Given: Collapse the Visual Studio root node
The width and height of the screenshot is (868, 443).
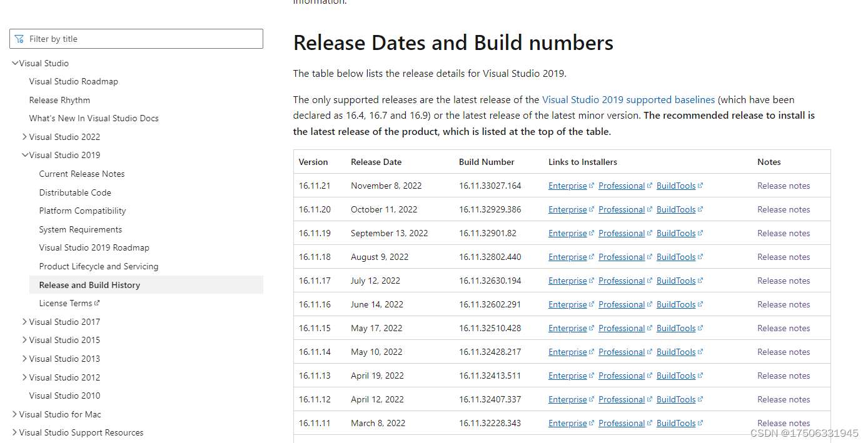Looking at the screenshot, I should [15, 63].
